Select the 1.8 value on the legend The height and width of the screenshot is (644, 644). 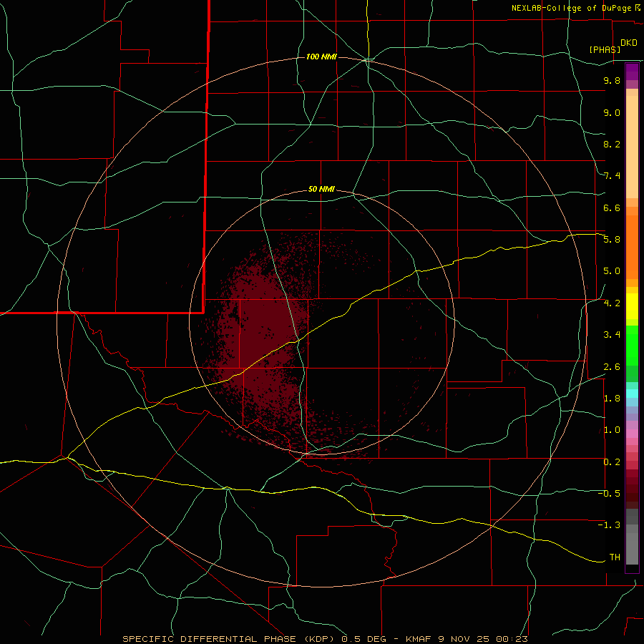612,399
